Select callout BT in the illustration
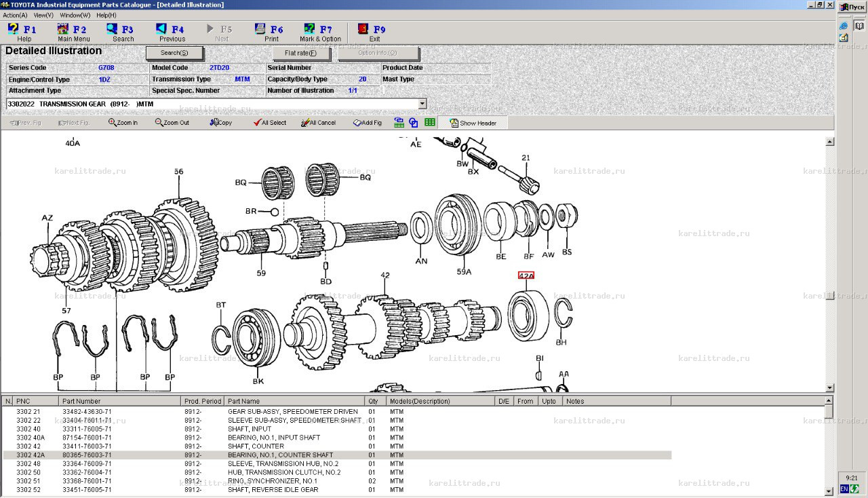This screenshot has width=868, height=498. click(x=220, y=305)
